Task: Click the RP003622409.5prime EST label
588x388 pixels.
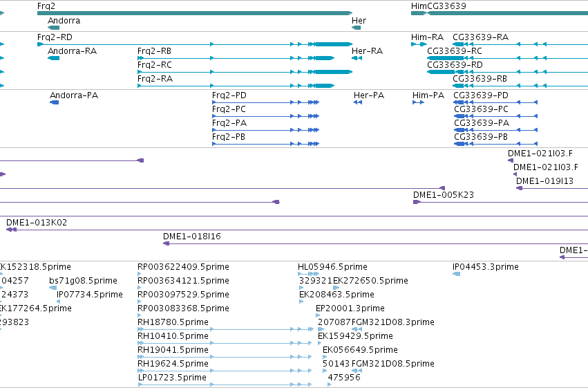Action: (x=183, y=267)
